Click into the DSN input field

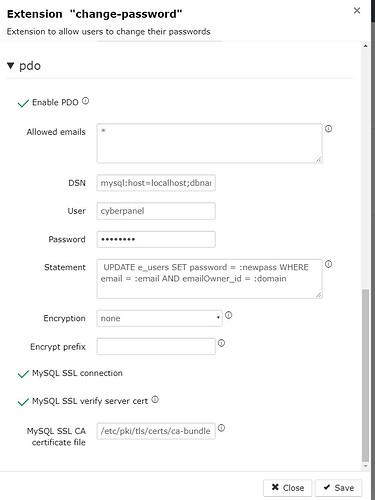coord(156,183)
